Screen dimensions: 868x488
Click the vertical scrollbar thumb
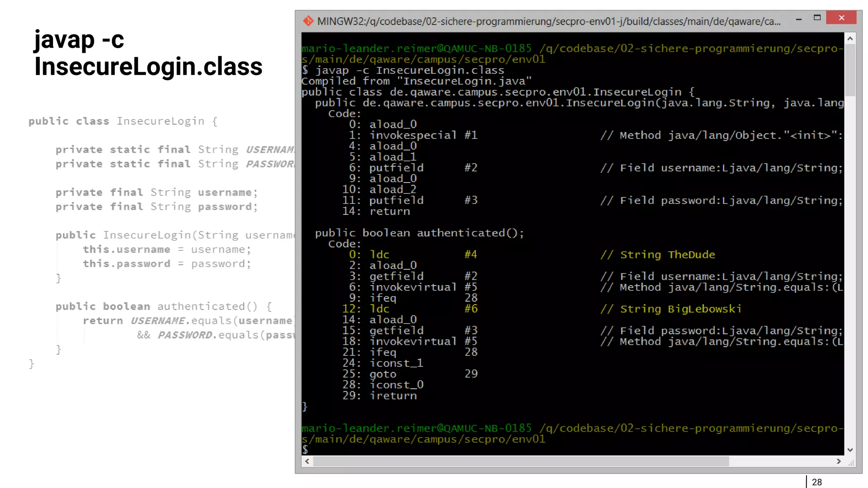click(850, 70)
